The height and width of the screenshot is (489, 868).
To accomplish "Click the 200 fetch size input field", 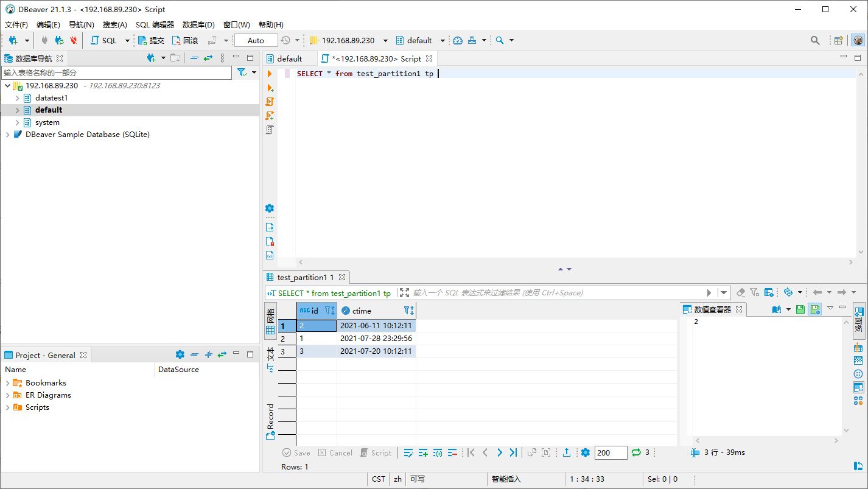I will (611, 452).
